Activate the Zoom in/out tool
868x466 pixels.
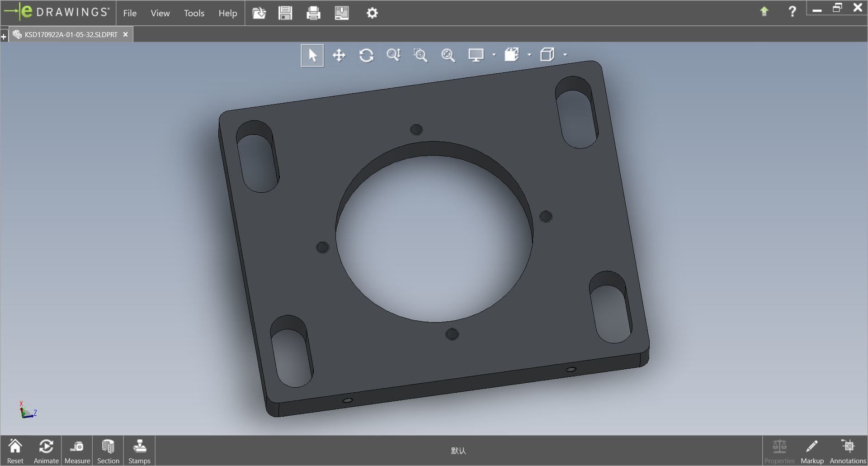pyautogui.click(x=394, y=55)
